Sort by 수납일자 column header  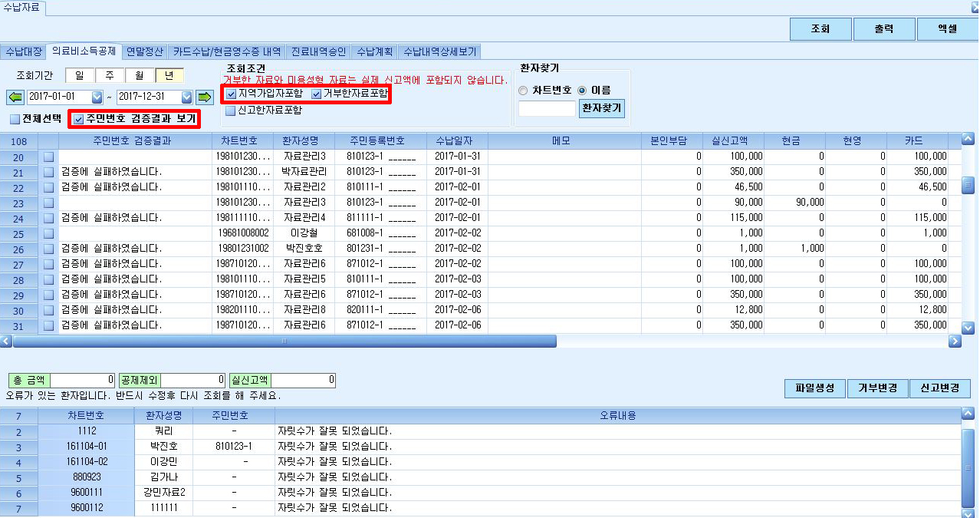click(457, 141)
